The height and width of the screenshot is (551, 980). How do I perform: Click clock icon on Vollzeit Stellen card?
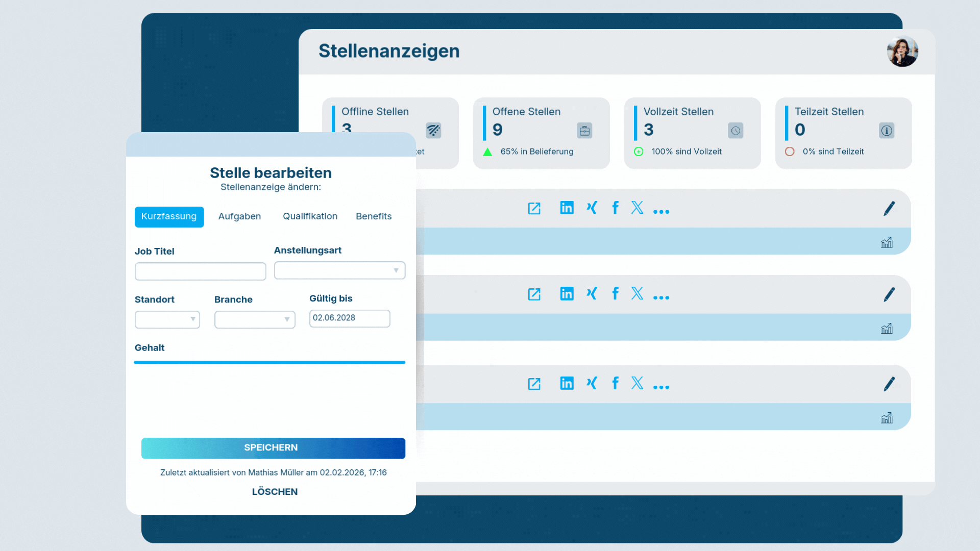click(736, 131)
